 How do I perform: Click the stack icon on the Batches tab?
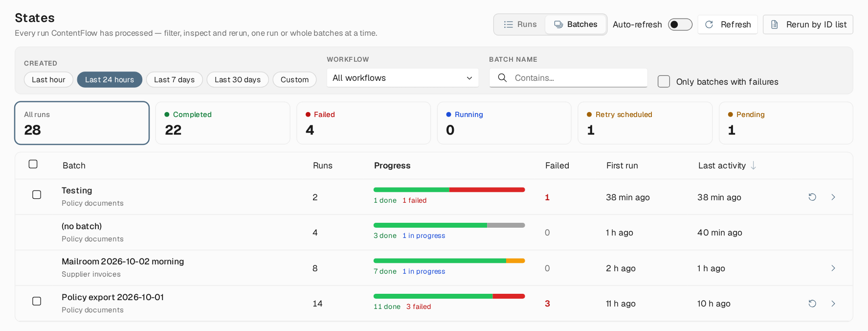pyautogui.click(x=558, y=24)
